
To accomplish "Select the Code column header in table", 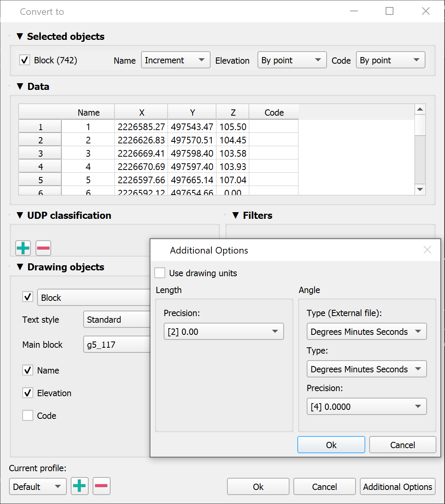I will [274, 113].
